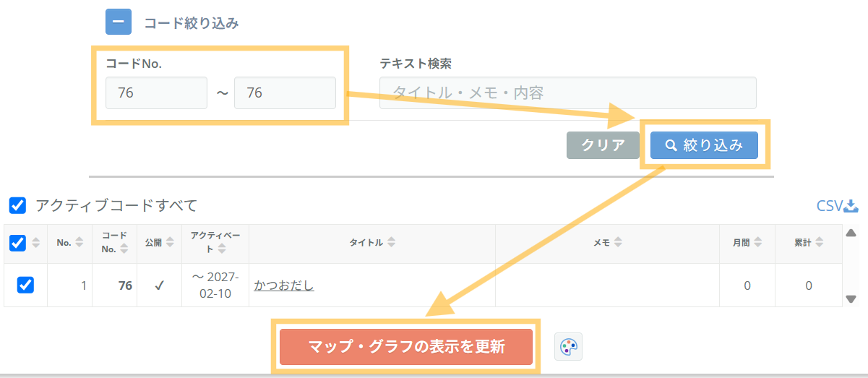
Task: Click マップ・グラフの表示を更新 button
Action: [406, 346]
